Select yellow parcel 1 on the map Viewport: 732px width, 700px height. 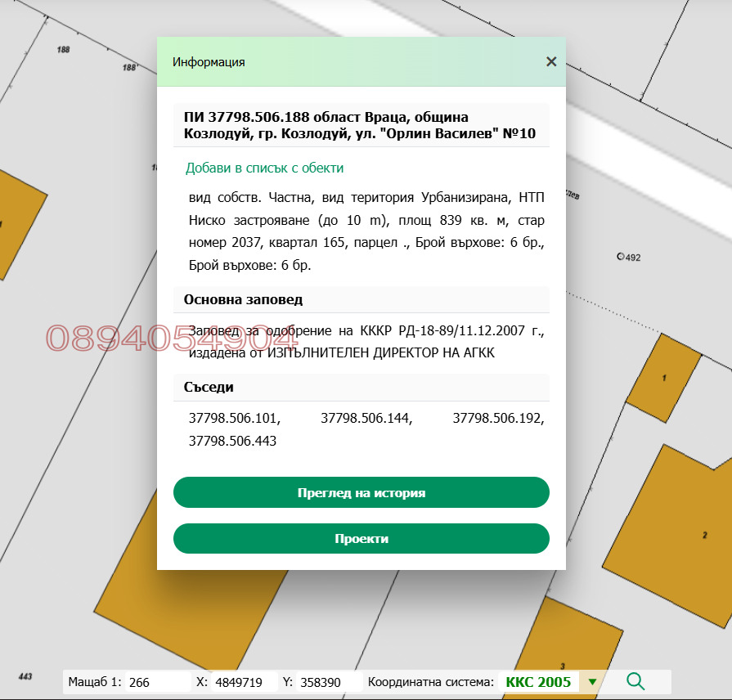coord(664,378)
